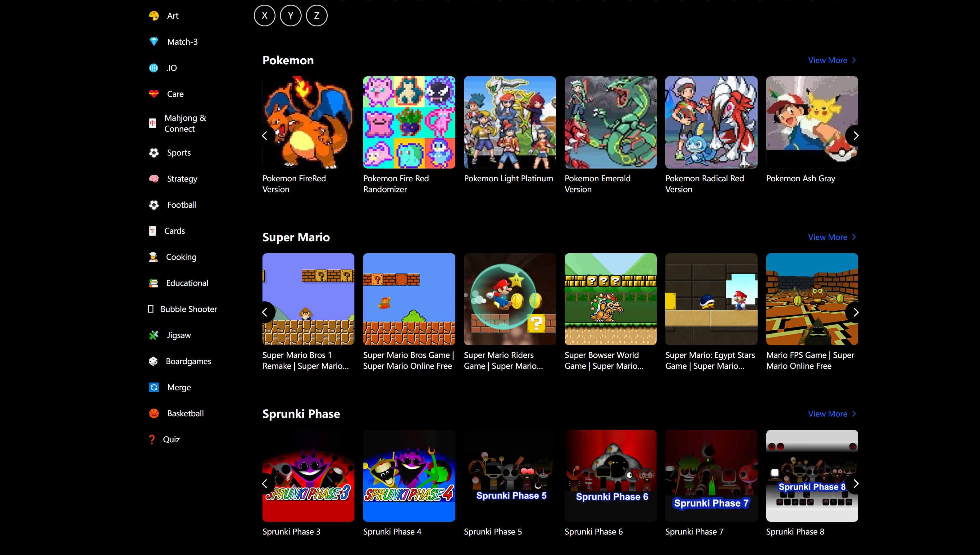Click the Match-3 diamond icon
Screen dimensions: 980x555
pos(154,42)
